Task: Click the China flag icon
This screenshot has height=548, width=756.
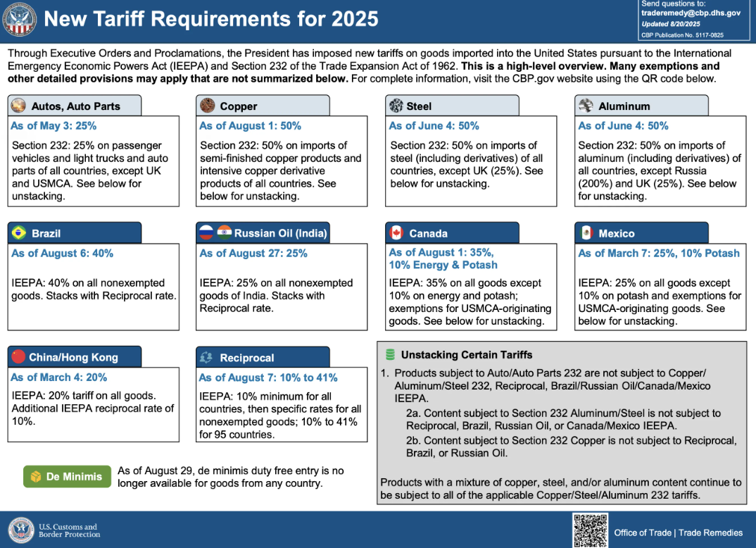Action: 18,356
